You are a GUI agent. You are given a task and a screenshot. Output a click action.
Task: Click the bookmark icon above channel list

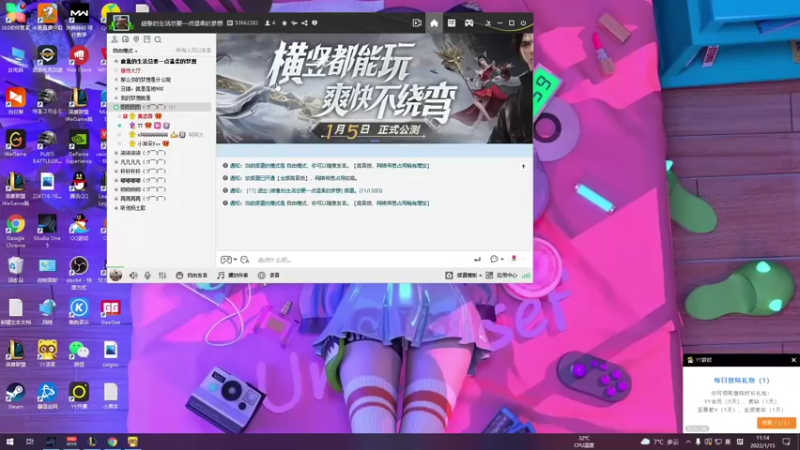pos(147,39)
